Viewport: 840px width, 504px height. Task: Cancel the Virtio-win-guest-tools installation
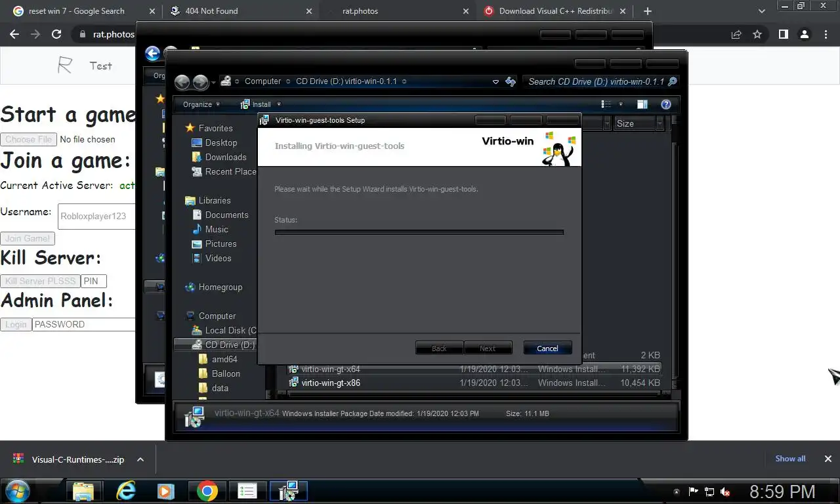coord(547,348)
